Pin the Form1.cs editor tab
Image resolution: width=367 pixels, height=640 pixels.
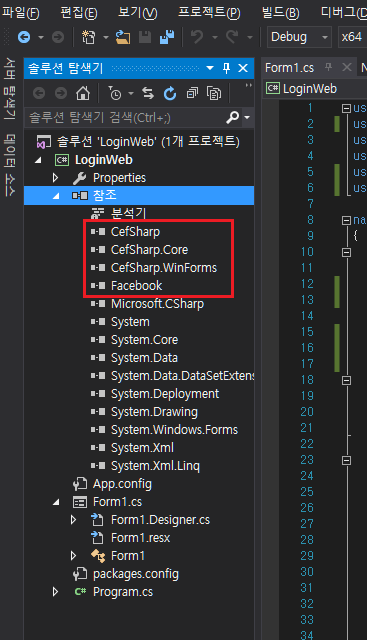coord(329,67)
